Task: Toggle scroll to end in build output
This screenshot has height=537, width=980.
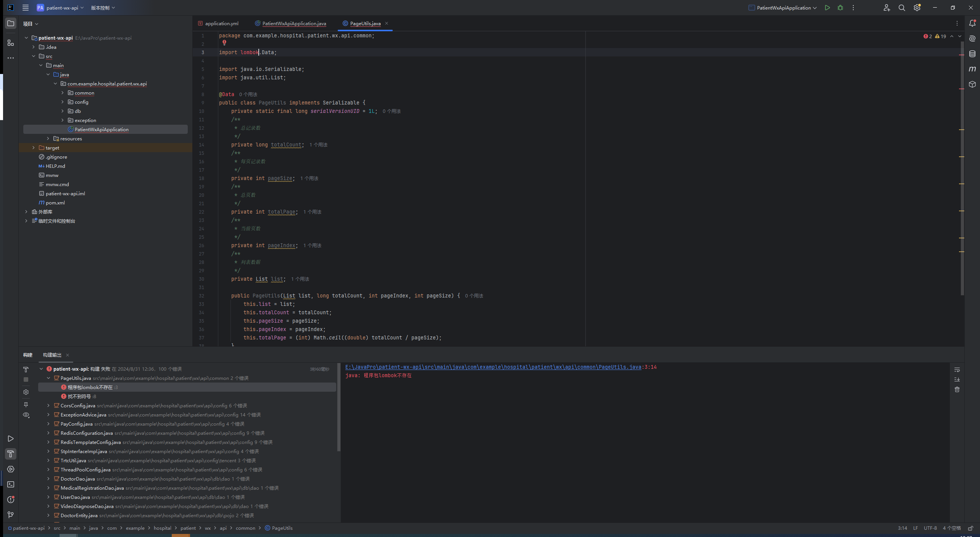Action: click(x=957, y=379)
